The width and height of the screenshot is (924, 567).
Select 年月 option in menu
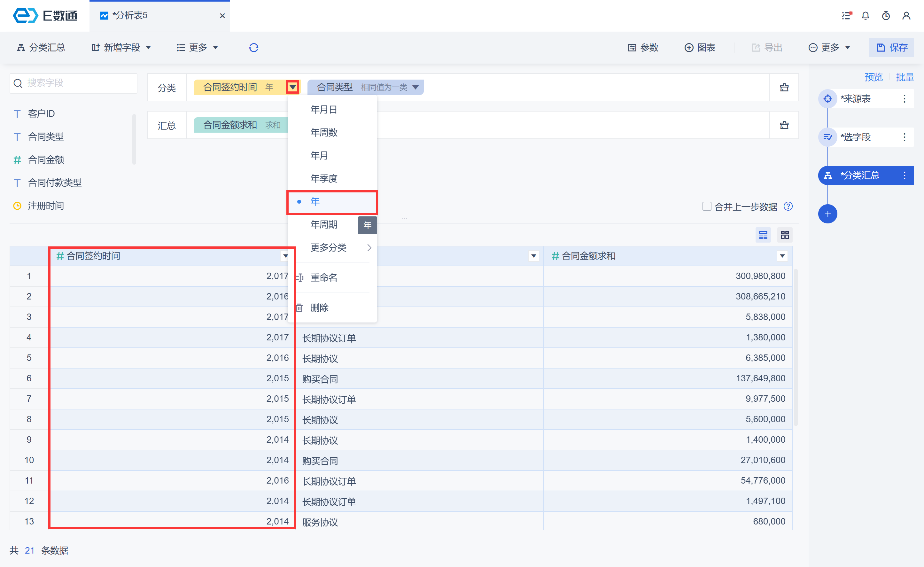point(319,156)
